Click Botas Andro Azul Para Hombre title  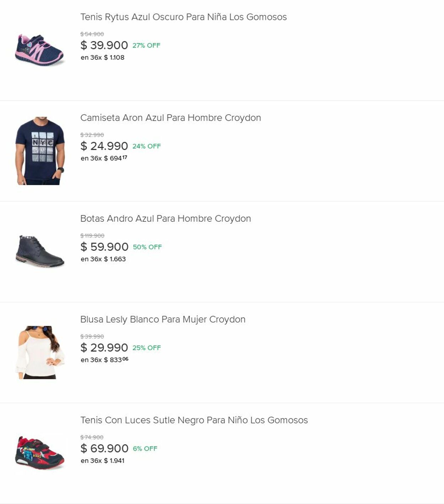pos(166,219)
